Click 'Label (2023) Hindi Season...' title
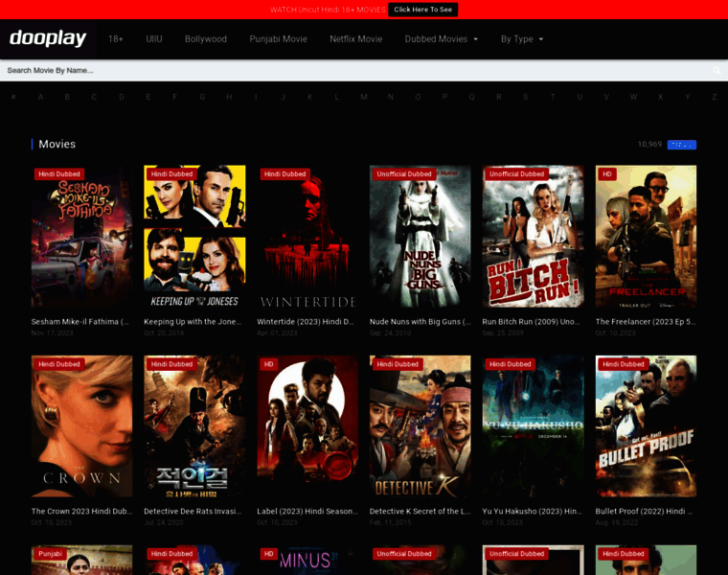 click(307, 511)
